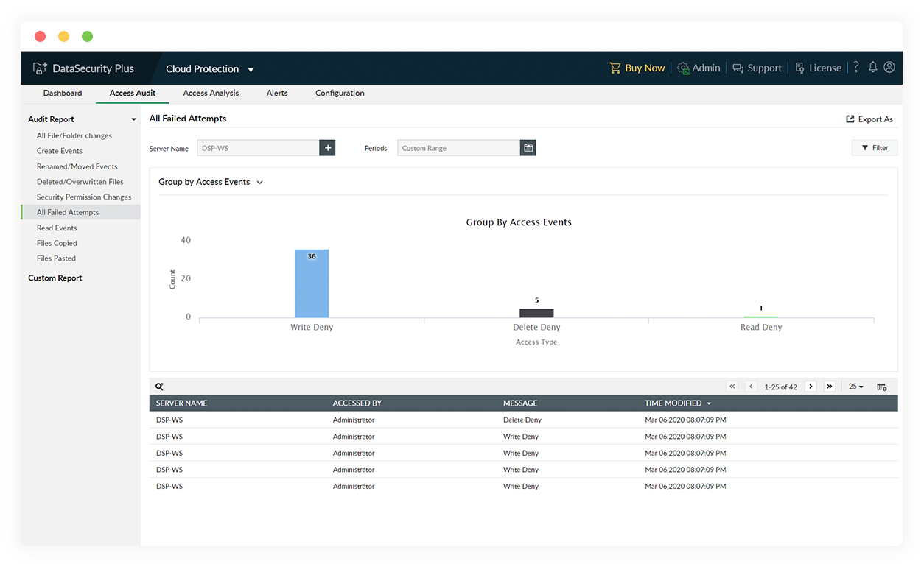Select Security Permission Changes report
This screenshot has height=564, width=924.
[84, 197]
